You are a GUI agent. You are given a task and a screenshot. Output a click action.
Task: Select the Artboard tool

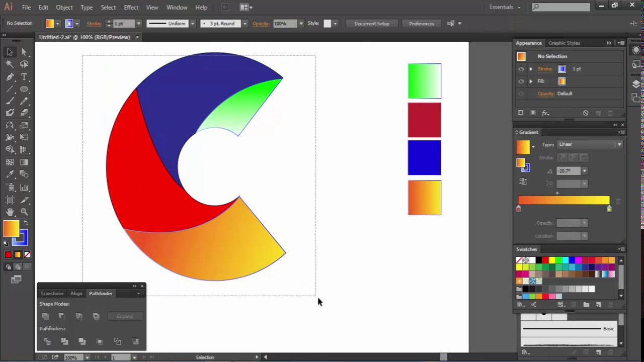pyautogui.click(x=10, y=200)
